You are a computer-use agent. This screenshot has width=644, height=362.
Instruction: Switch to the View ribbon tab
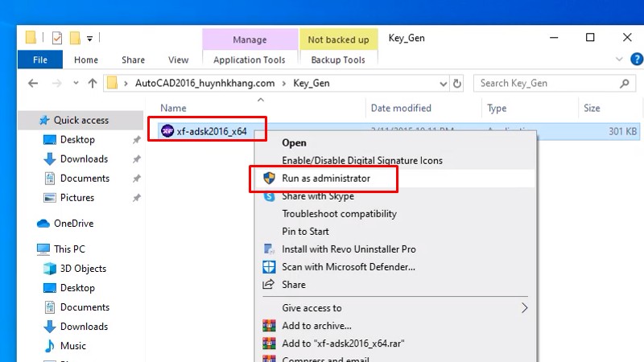tap(178, 60)
